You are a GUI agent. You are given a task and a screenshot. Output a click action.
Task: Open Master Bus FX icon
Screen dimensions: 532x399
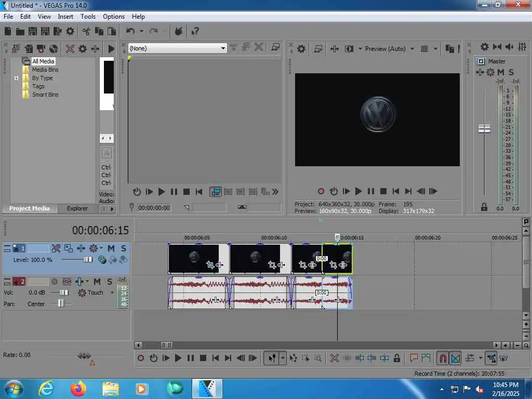pyautogui.click(x=480, y=72)
